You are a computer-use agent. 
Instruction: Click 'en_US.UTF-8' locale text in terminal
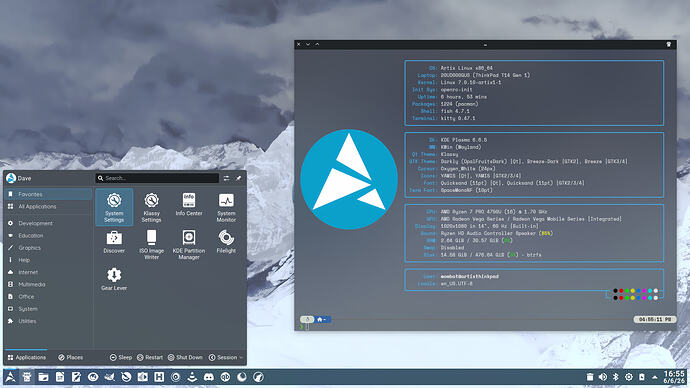457,284
